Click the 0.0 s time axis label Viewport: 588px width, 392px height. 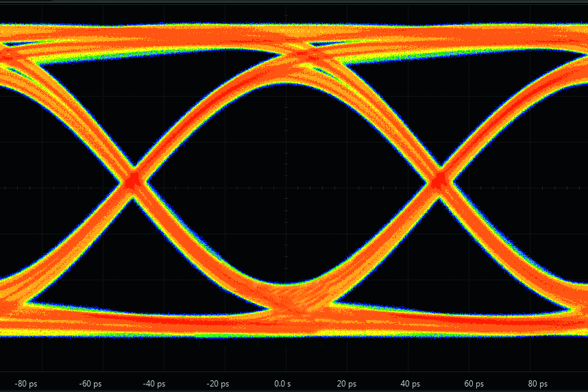(282, 384)
